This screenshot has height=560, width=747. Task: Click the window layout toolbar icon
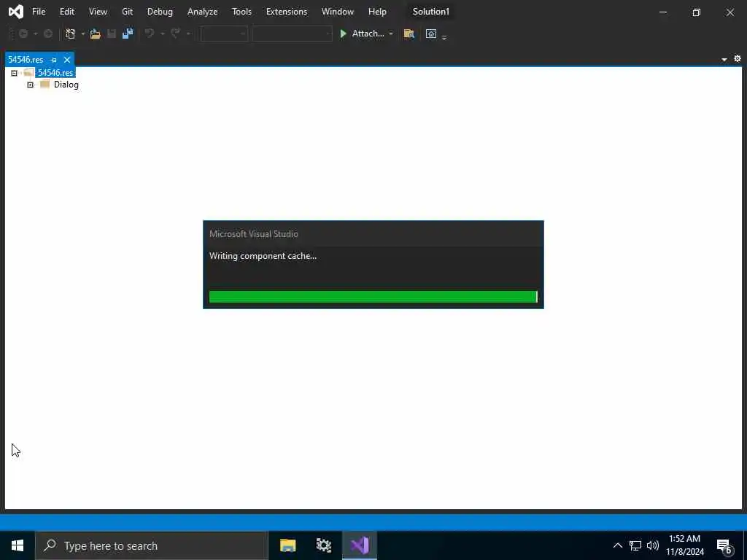click(431, 34)
